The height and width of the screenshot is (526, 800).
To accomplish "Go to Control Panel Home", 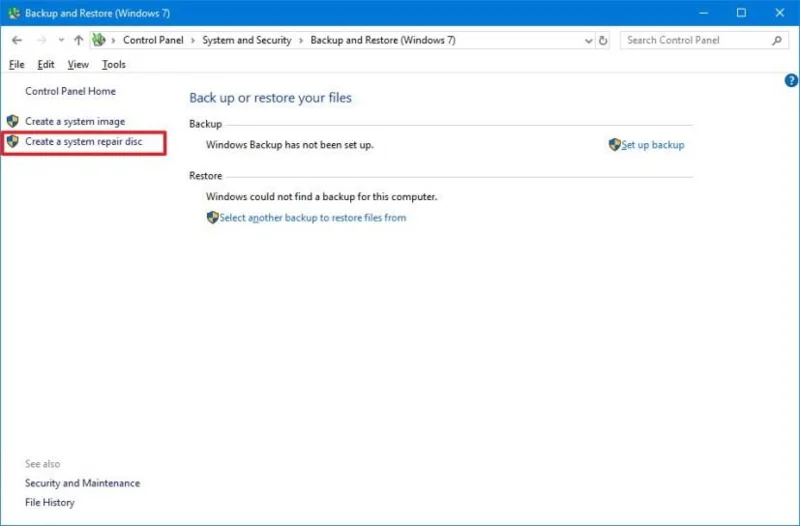I will 70,91.
